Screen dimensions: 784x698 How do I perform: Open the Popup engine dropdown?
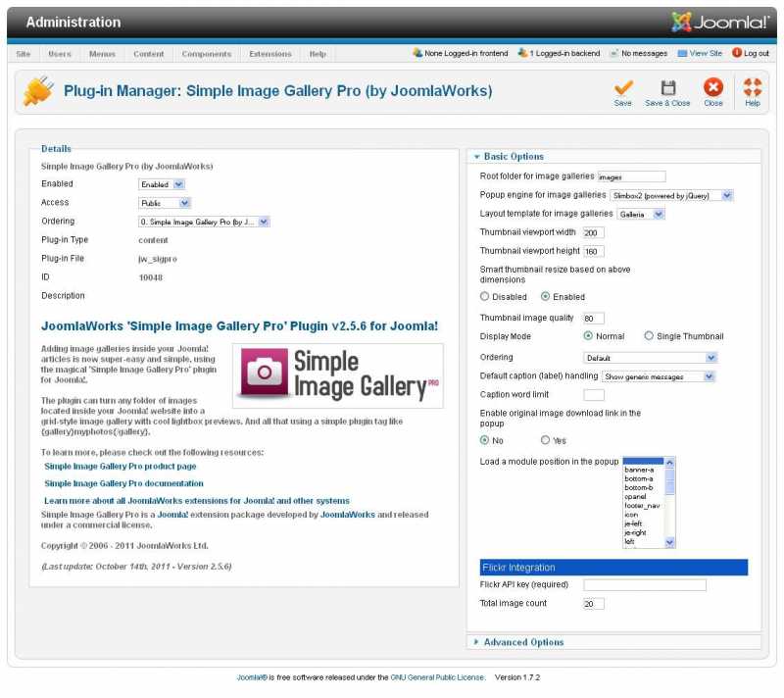click(x=671, y=195)
